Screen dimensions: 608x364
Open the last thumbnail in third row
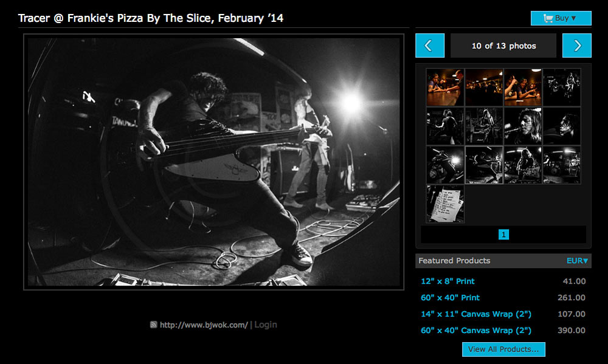pos(562,165)
